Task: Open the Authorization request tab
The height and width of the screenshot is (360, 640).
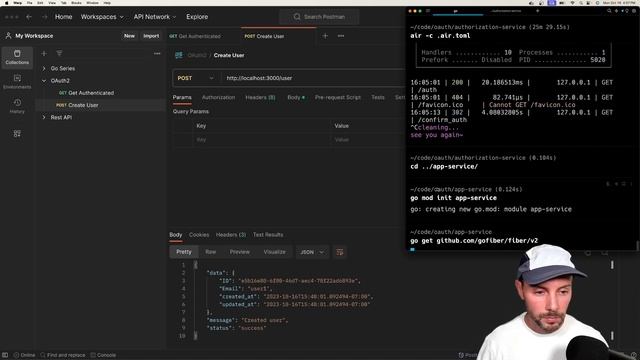Action: pyautogui.click(x=218, y=98)
